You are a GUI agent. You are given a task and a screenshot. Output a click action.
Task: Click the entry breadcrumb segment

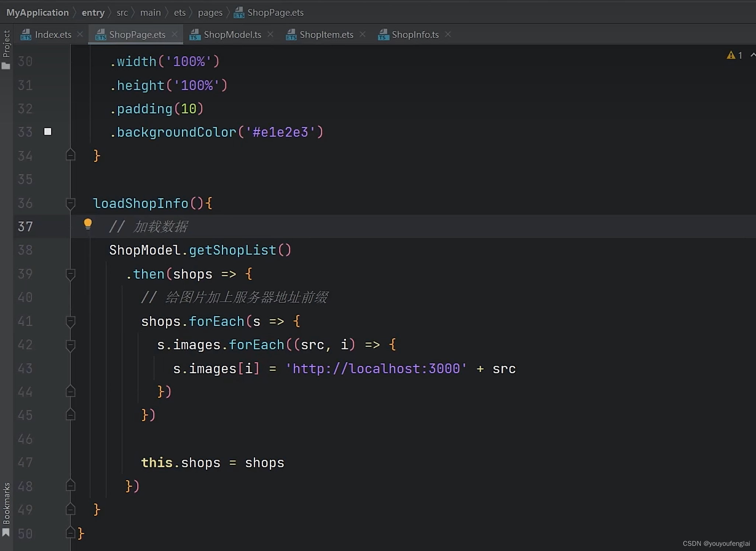[93, 13]
